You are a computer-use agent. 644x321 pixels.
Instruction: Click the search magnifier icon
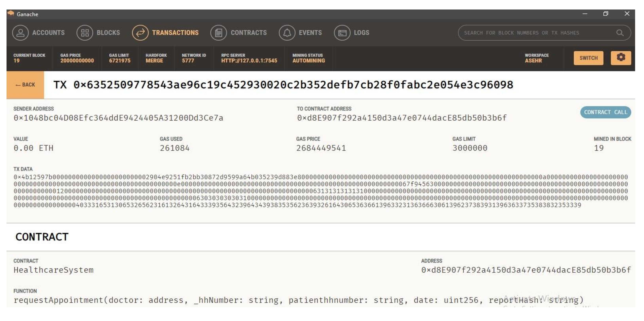click(620, 33)
